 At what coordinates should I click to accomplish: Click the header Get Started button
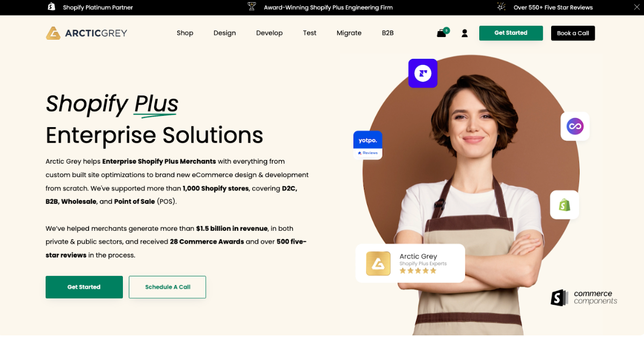(510, 33)
